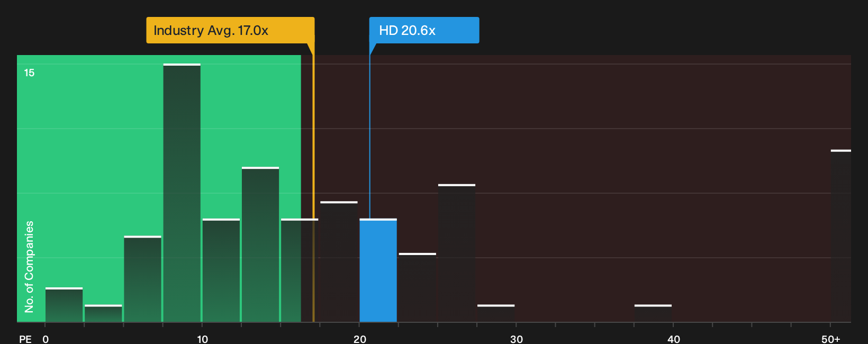This screenshot has height=344, width=868.
Task: Click the No. of Companies axis title
Action: click(x=29, y=267)
